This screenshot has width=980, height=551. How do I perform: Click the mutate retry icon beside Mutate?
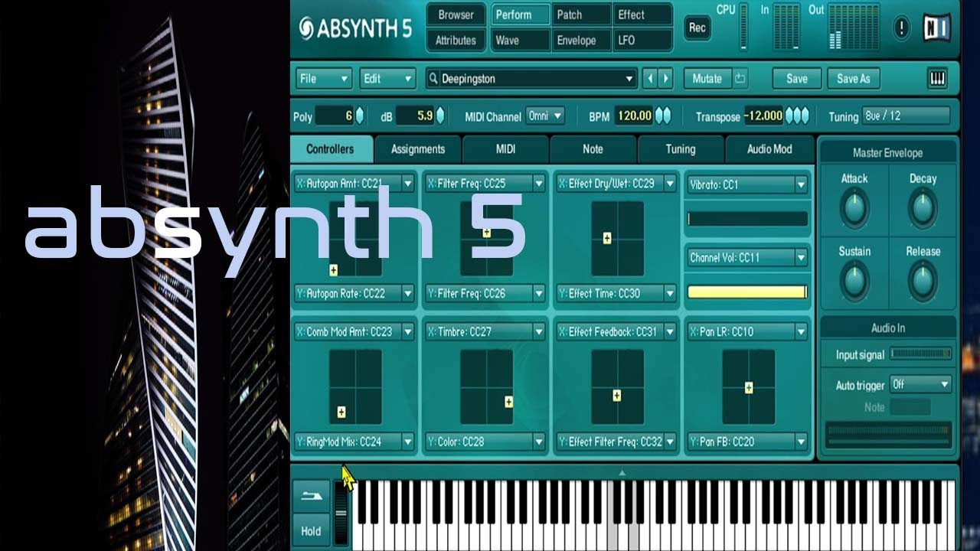(740, 78)
